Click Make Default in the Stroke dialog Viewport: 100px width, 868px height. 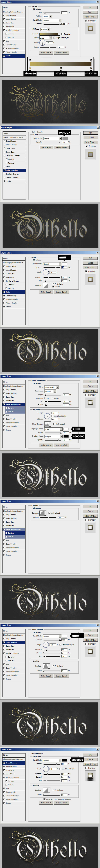(46, 53)
